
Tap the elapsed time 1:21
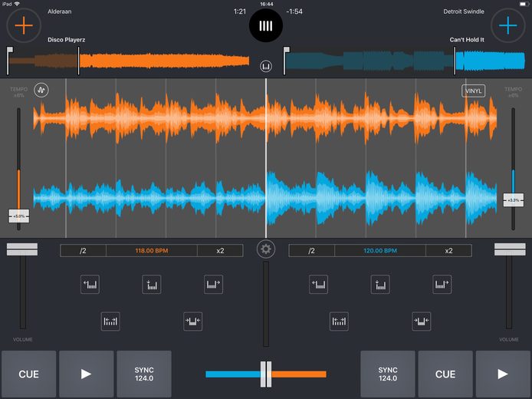pos(239,12)
